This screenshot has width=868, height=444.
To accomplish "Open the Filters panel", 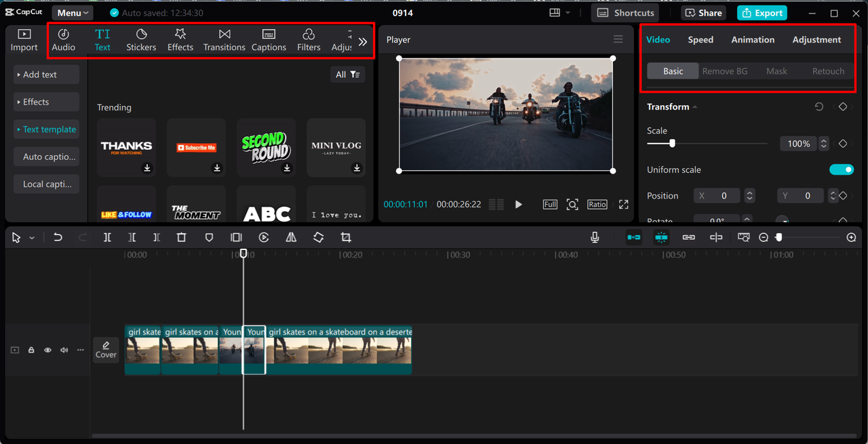I will [x=309, y=40].
